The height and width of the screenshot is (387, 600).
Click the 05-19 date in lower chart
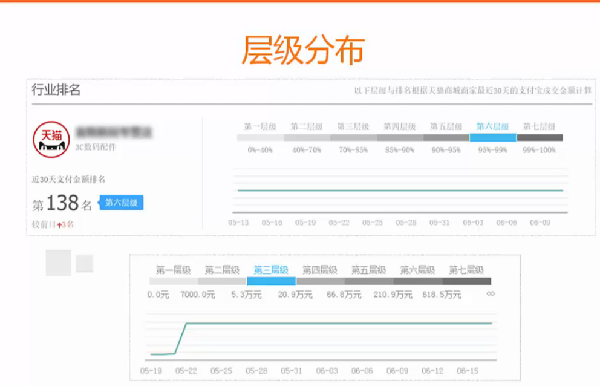[x=151, y=371]
